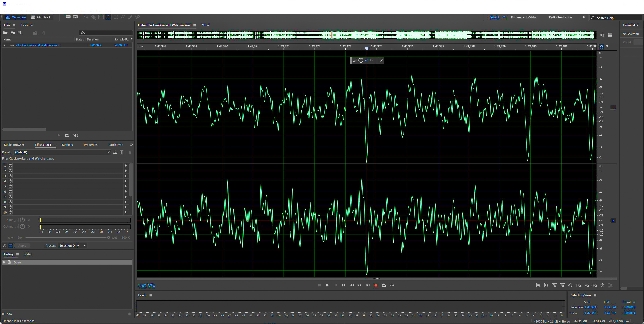This screenshot has height=324, width=644.
Task: Click the Zoom Out Full icon
Action: [x=570, y=286]
